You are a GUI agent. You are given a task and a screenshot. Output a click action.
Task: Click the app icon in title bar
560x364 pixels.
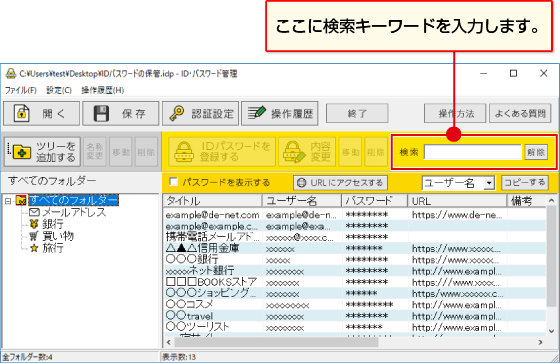(x=11, y=74)
